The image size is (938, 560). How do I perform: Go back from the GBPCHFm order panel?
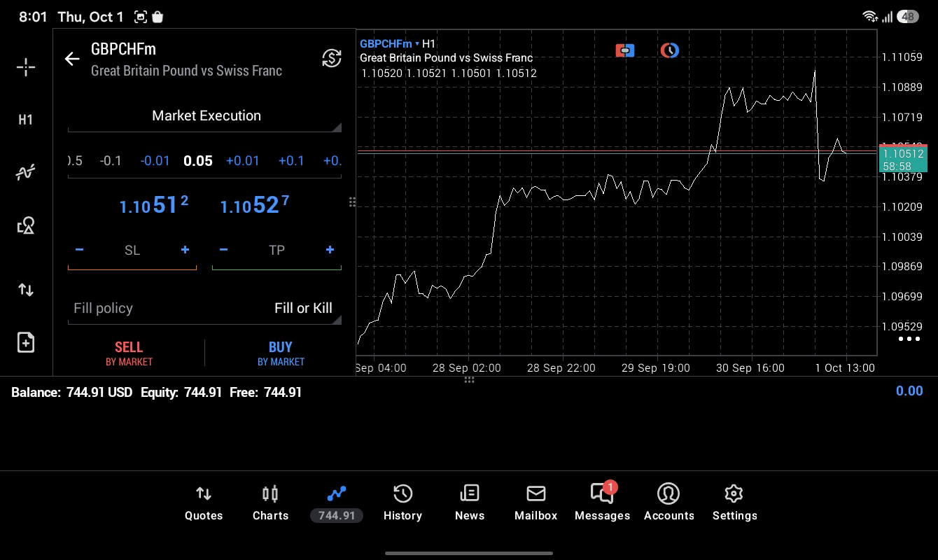pyautogui.click(x=72, y=59)
